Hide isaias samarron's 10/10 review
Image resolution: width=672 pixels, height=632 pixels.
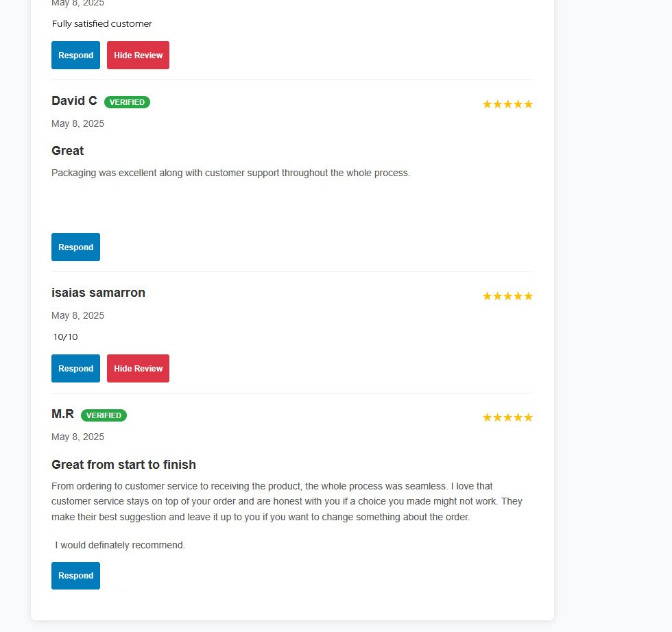tap(138, 369)
